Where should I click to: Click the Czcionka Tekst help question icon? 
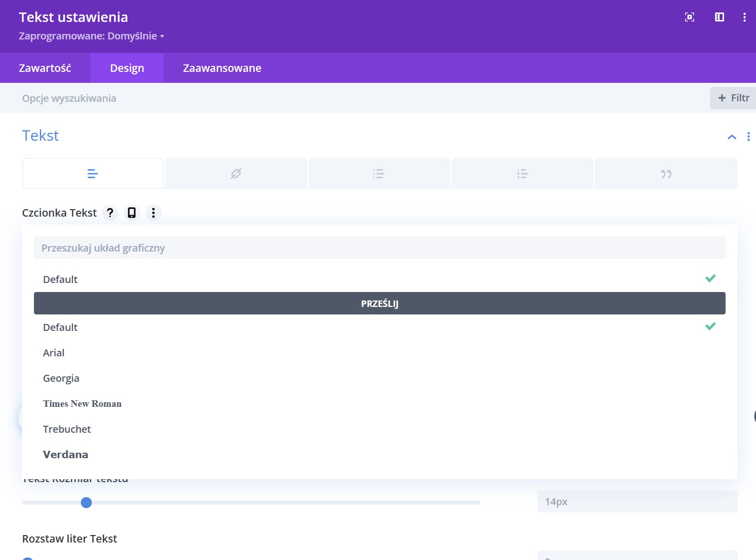tap(110, 213)
